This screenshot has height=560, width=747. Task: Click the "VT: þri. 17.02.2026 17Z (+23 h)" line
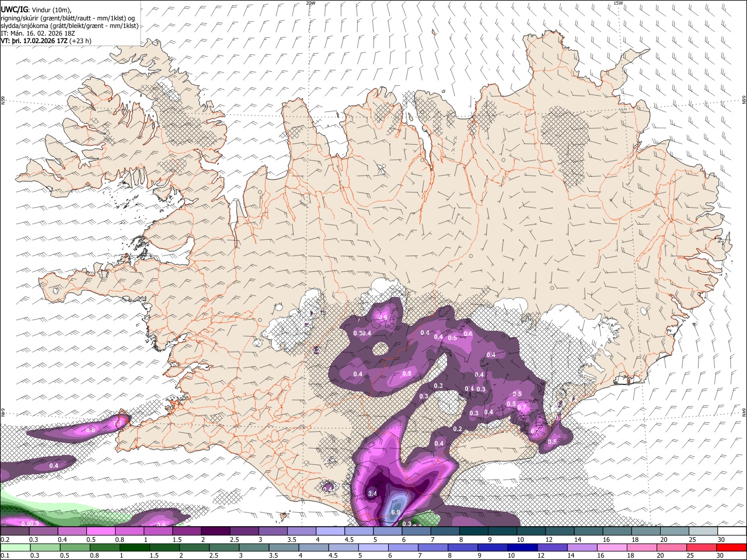click(x=46, y=41)
